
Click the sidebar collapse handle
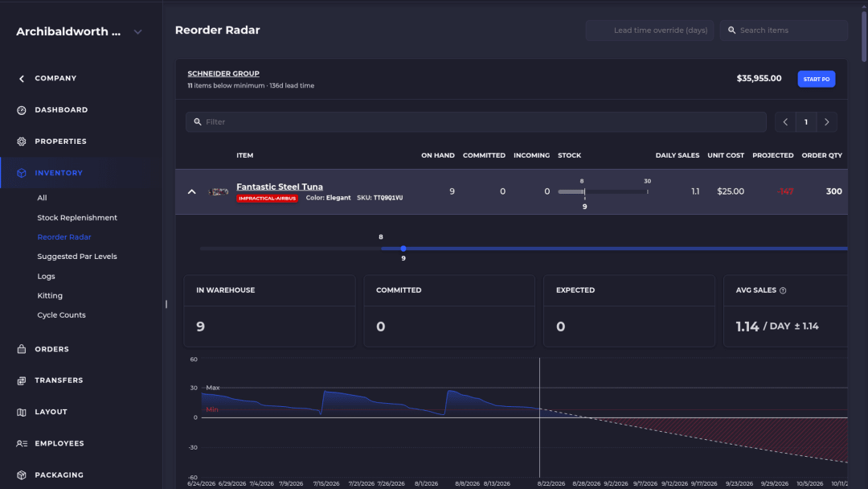[166, 304]
